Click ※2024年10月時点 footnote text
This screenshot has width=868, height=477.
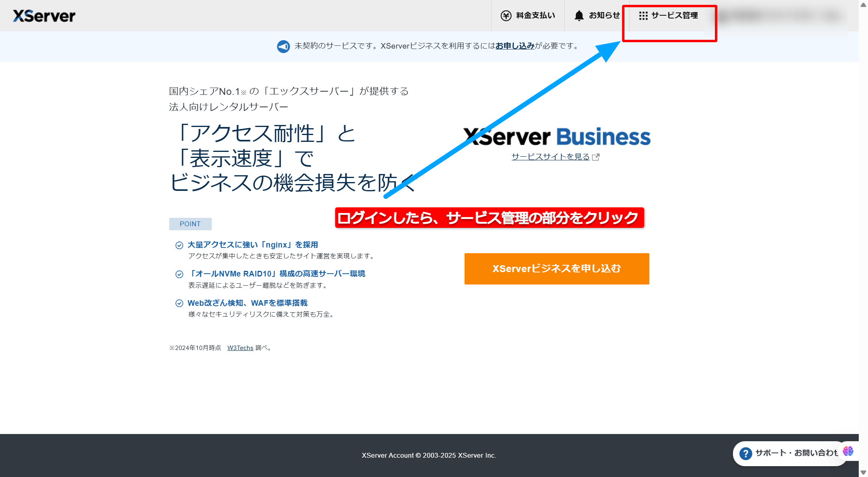point(195,348)
